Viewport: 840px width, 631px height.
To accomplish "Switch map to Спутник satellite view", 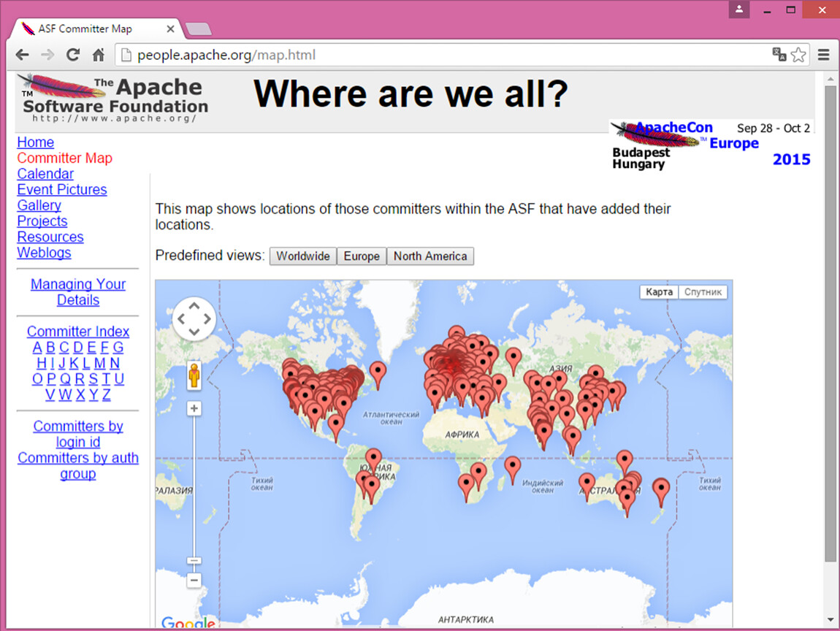I will coord(703,292).
